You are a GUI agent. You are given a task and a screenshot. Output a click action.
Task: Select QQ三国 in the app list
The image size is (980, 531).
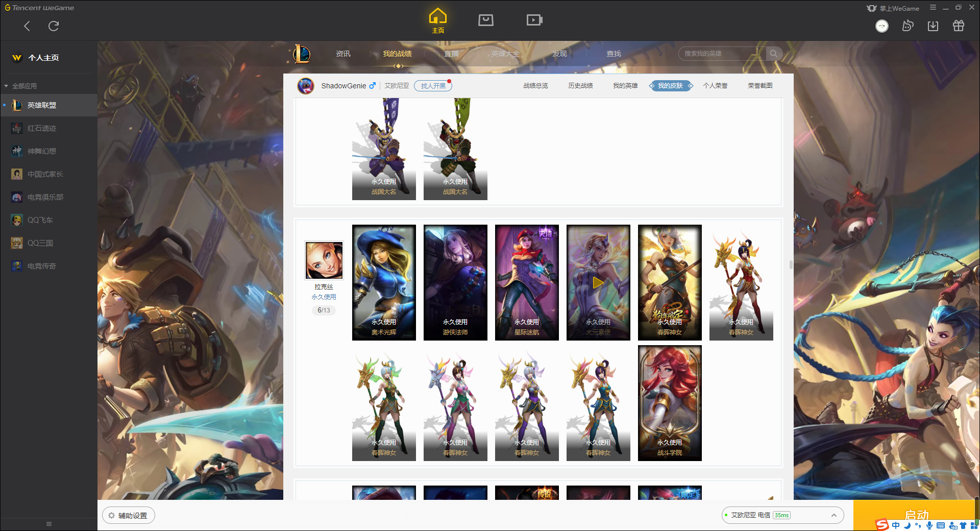pyautogui.click(x=48, y=243)
